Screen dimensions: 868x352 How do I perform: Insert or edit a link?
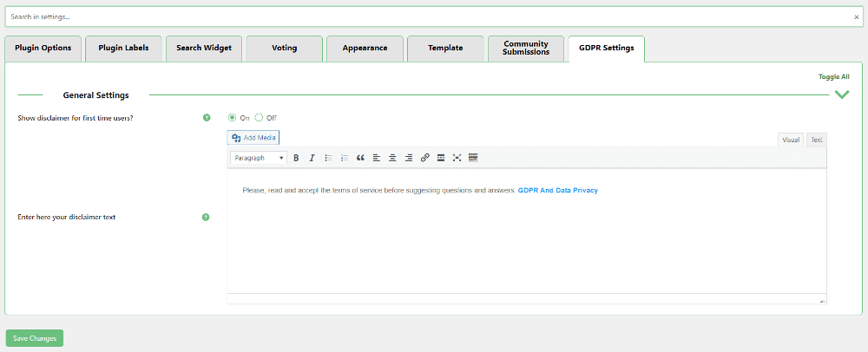pos(424,158)
